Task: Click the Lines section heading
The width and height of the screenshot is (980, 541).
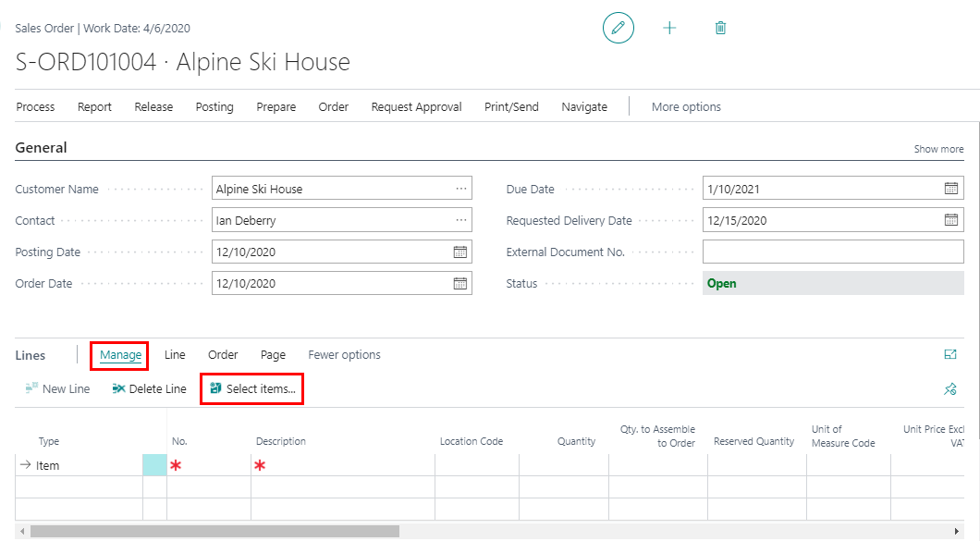Action: point(30,355)
